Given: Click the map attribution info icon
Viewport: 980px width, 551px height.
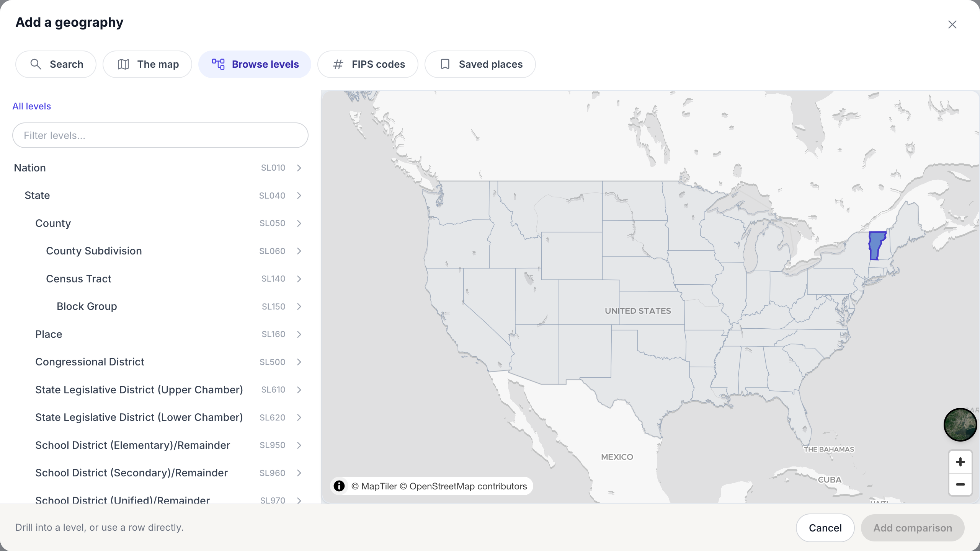Looking at the screenshot, I should [x=339, y=486].
